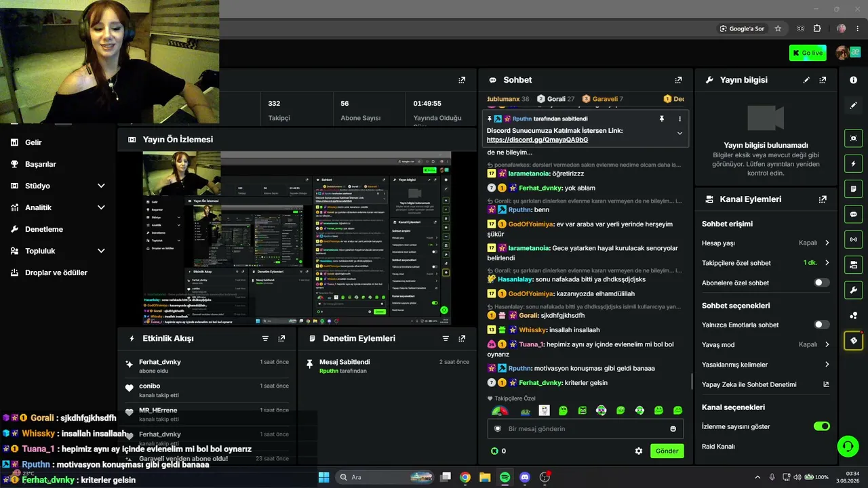The height and width of the screenshot is (488, 868).
Task: Open Gelir in left navigation
Action: (x=33, y=142)
